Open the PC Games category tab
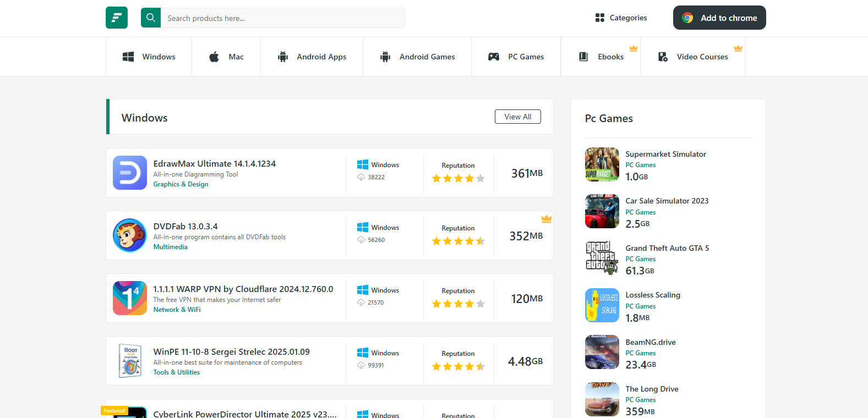Image resolution: width=868 pixels, height=418 pixels. click(516, 57)
